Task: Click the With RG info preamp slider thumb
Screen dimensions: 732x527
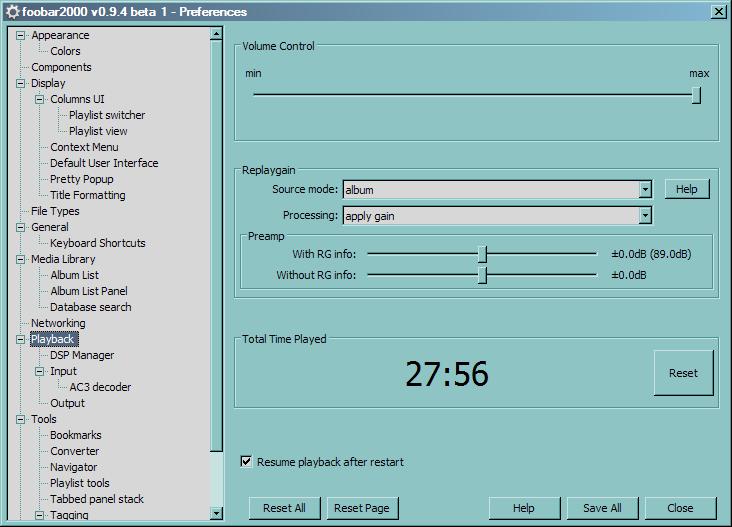Action: pos(482,254)
